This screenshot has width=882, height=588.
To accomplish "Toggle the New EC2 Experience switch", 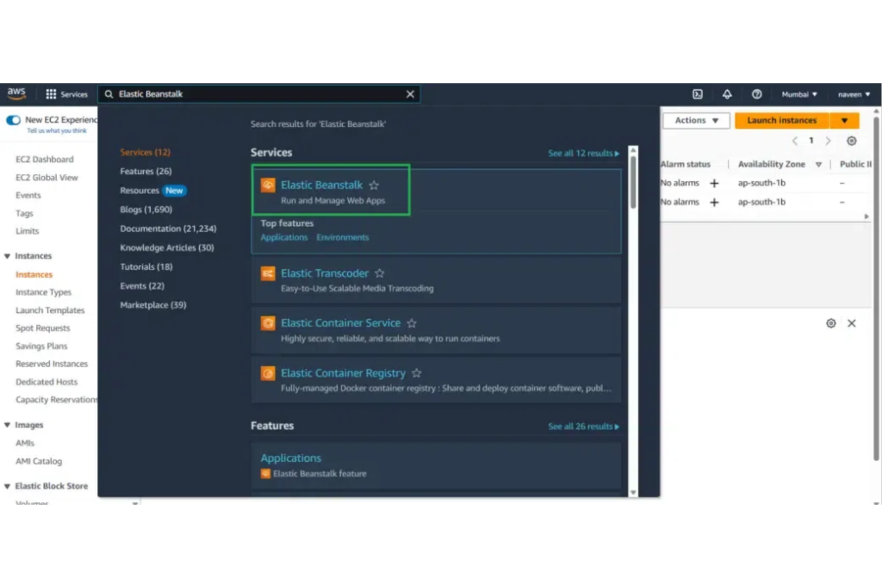I will coord(13,120).
